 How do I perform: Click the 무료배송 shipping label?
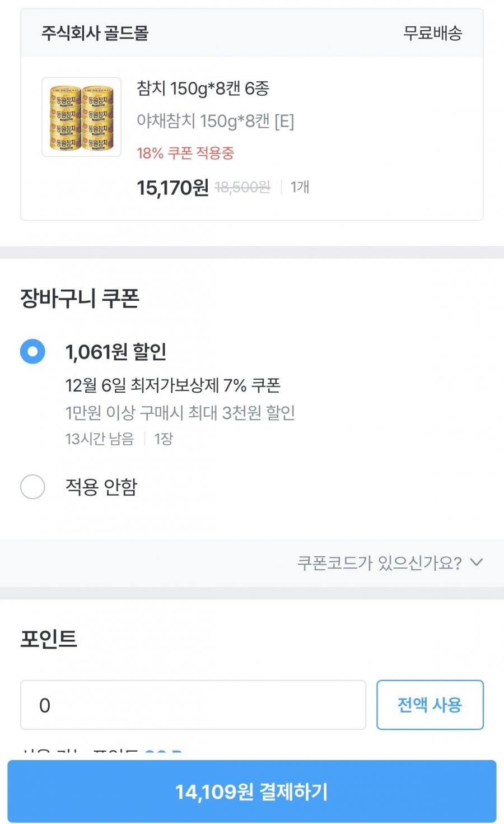click(432, 33)
